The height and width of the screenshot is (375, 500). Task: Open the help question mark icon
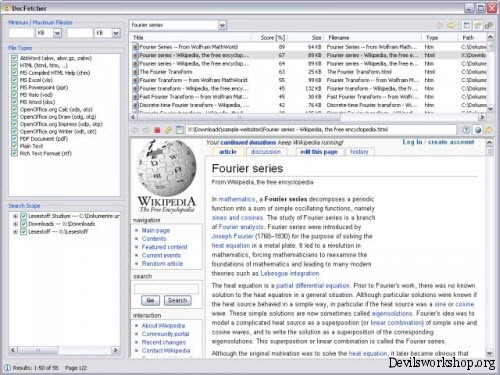coord(466,130)
